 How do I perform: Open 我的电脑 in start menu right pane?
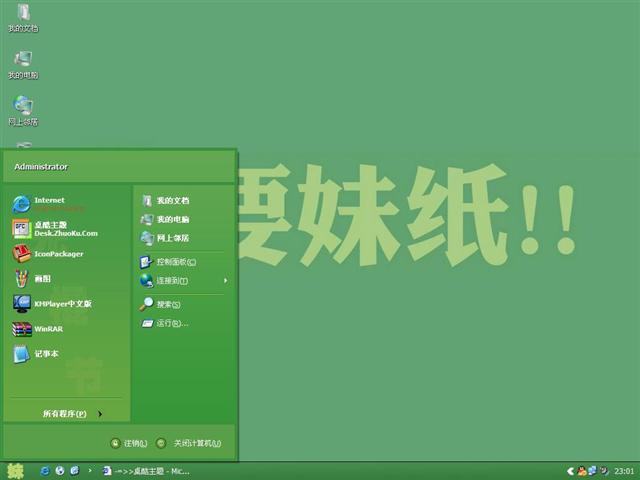coord(165,220)
